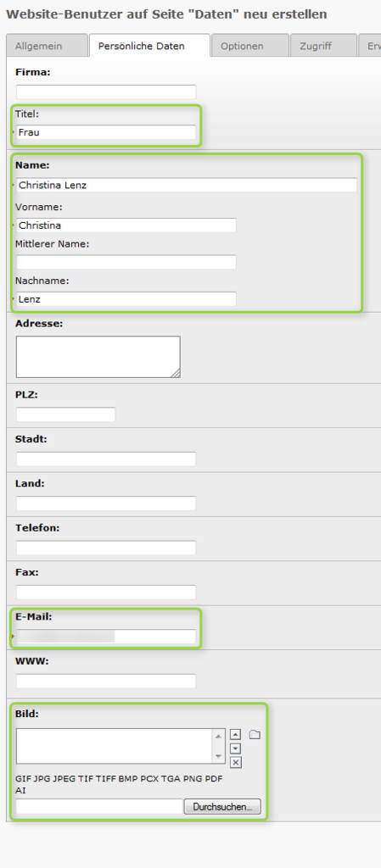Select the Vorname input field
The image size is (381, 868).
pos(126,225)
